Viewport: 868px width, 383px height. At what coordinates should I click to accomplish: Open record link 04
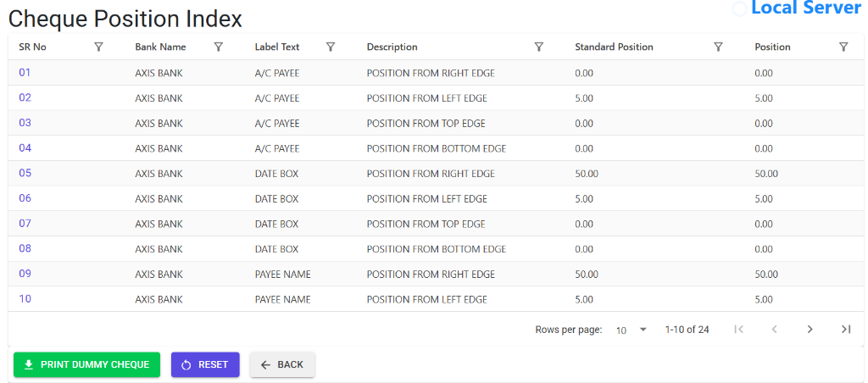(25, 147)
